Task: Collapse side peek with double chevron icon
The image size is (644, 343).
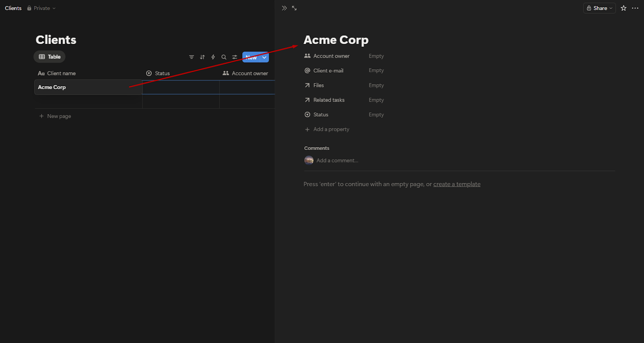Action: [284, 8]
